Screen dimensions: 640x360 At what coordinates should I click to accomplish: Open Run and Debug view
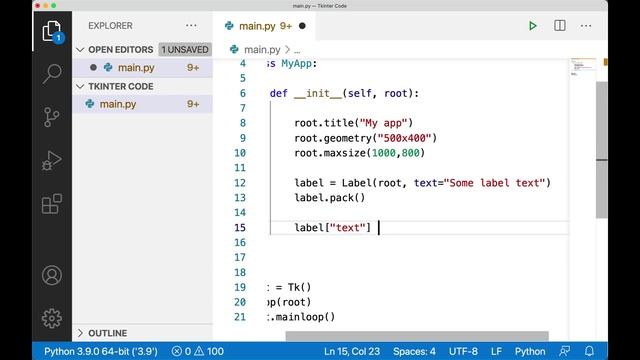[x=52, y=160]
